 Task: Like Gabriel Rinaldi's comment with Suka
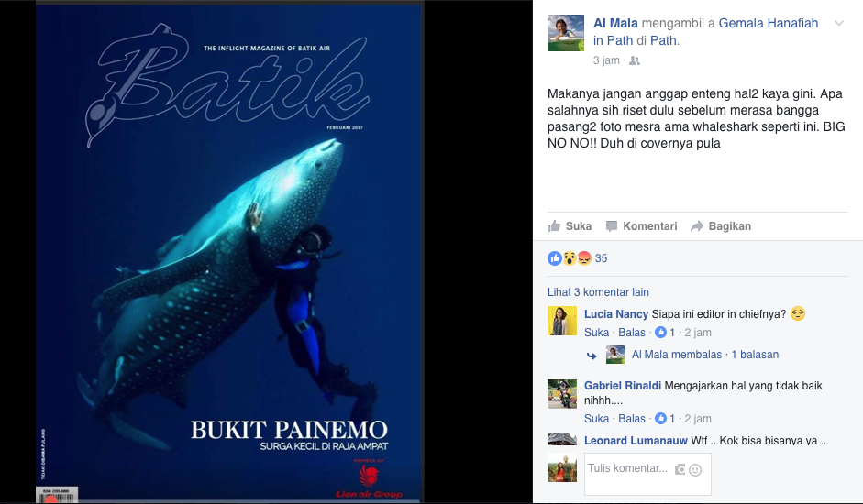pos(597,418)
